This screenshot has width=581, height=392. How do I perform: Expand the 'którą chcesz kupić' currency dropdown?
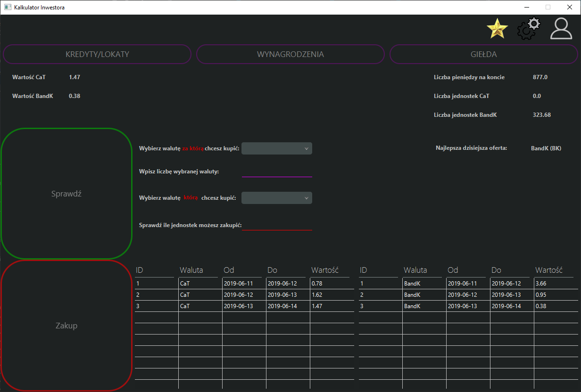[277, 198]
